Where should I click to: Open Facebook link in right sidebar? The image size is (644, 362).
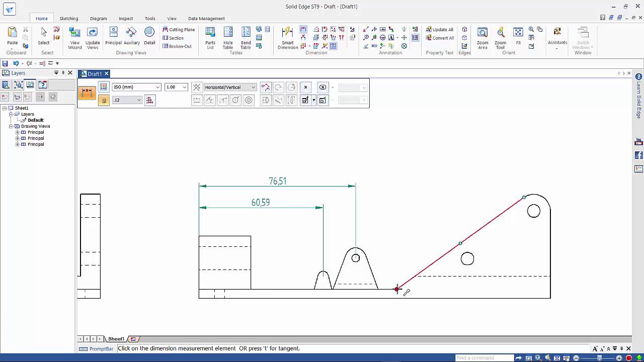click(x=638, y=155)
